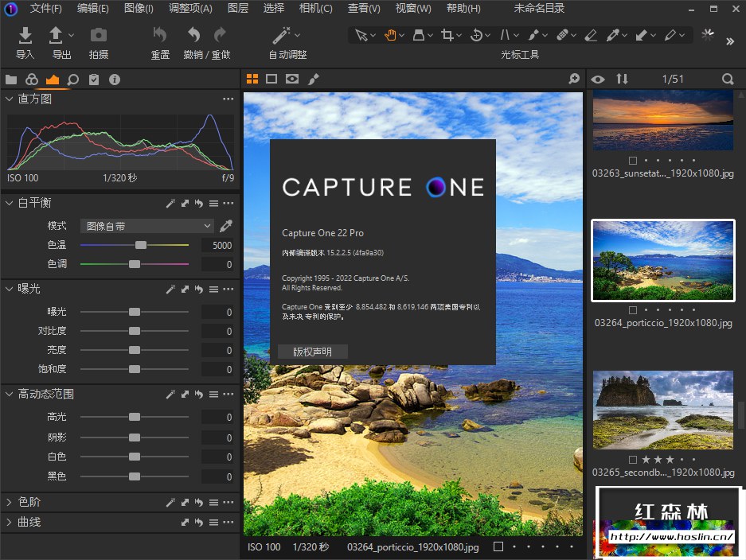Select the Pan hand cursor tool
Screen dimensions: 746x560
click(390, 35)
